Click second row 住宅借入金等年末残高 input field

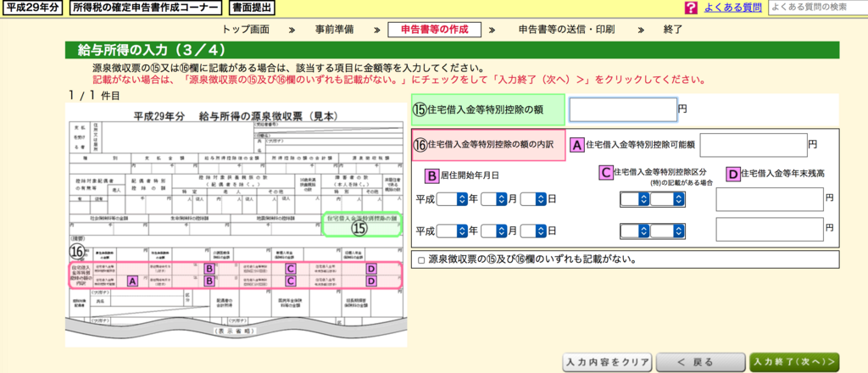pyautogui.click(x=770, y=230)
